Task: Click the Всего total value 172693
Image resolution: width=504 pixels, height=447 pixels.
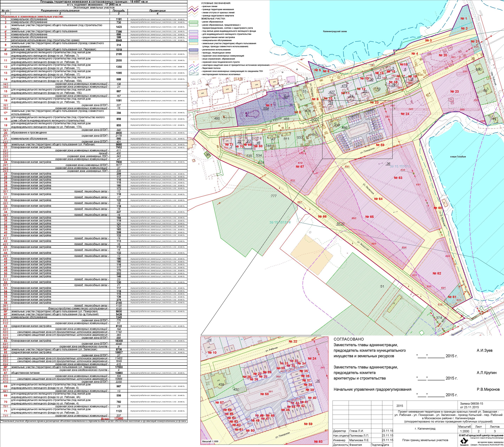Action: click(x=119, y=418)
